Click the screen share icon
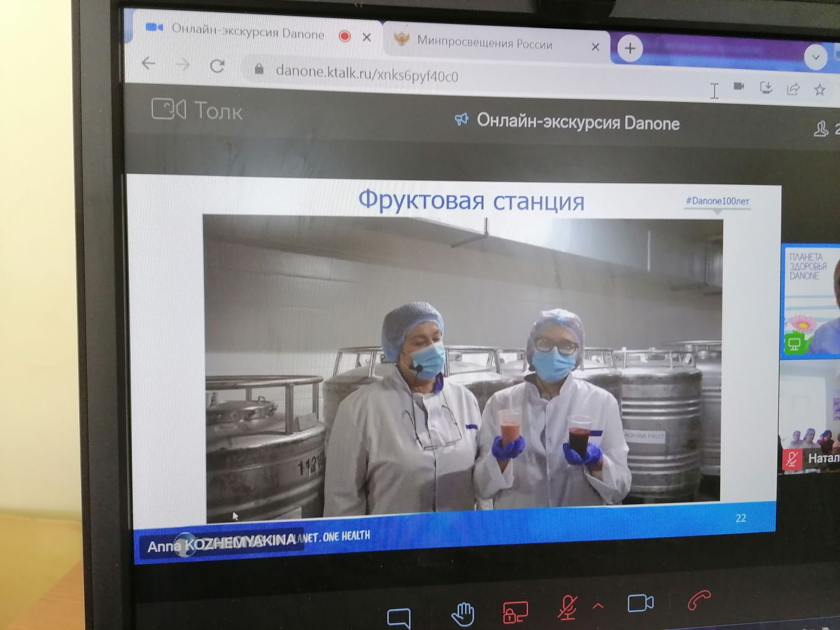The width and height of the screenshot is (840, 630). pyautogui.click(x=515, y=611)
